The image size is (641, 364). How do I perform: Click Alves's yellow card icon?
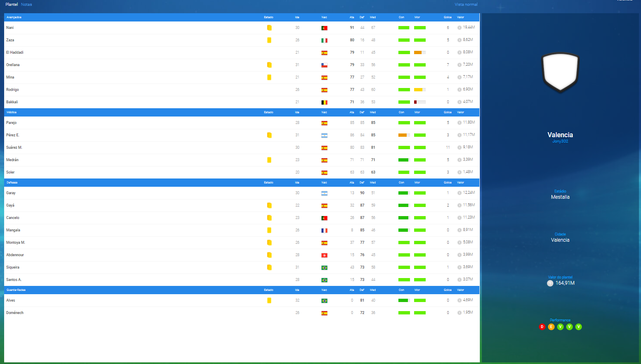[269, 300]
